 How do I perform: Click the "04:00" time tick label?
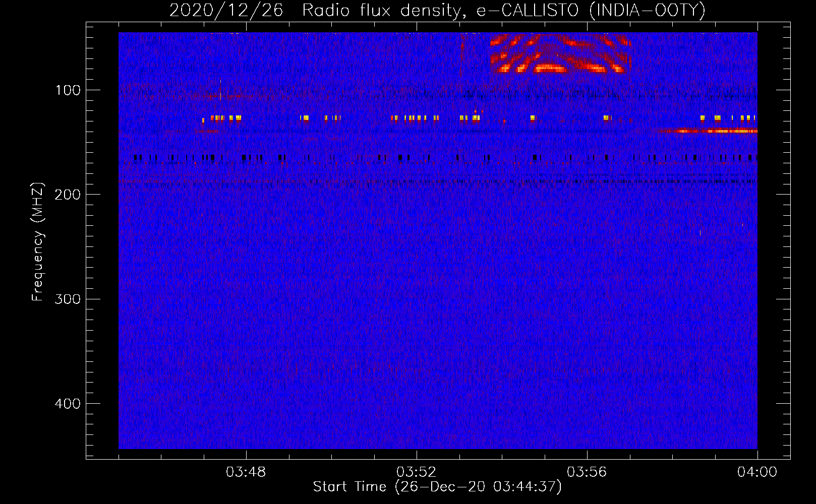point(757,472)
